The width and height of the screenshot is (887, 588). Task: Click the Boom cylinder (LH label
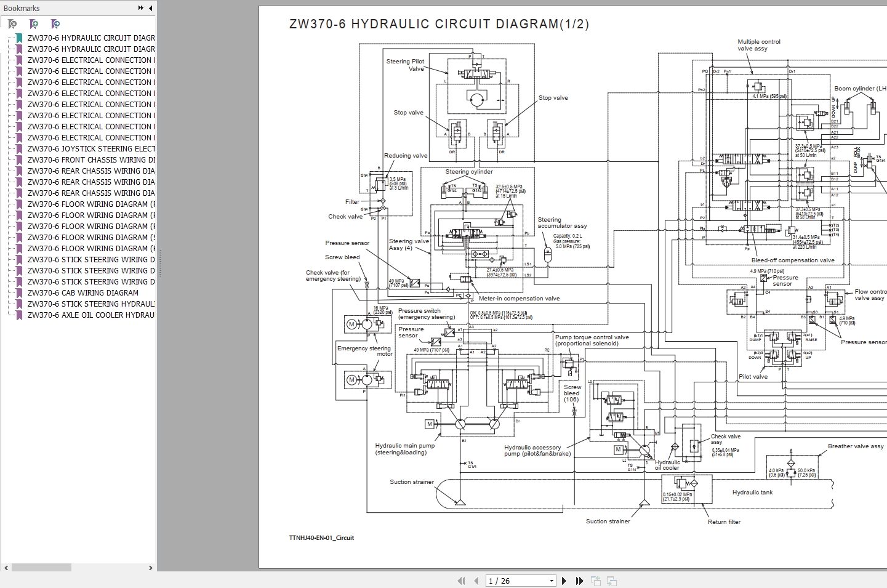pos(860,89)
